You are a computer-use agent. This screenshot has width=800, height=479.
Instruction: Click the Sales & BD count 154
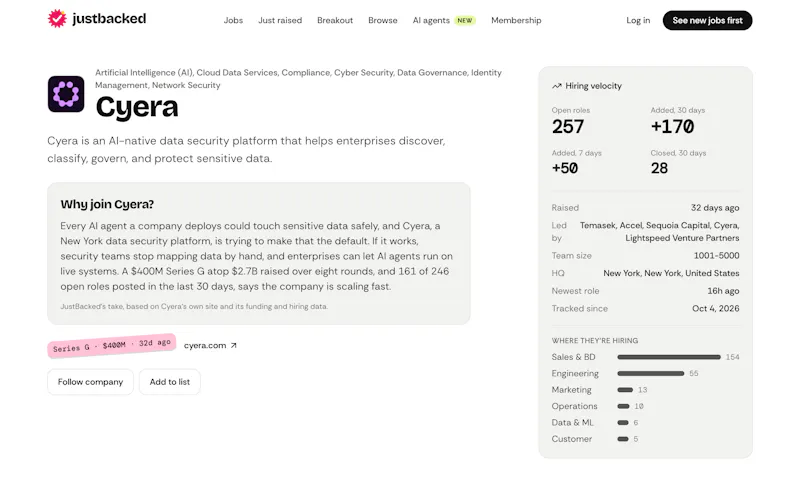(x=733, y=357)
